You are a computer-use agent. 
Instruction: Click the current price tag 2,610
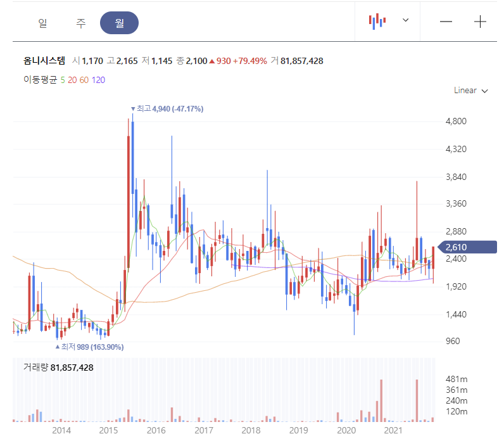467,247
